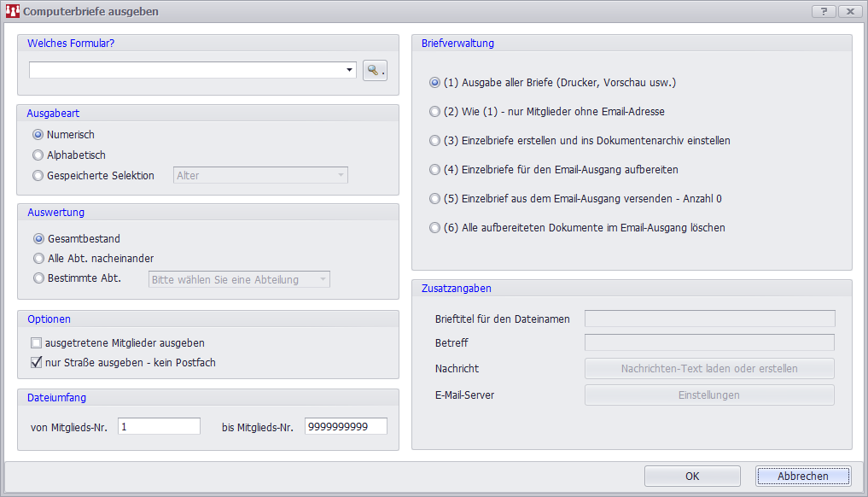Select option (4) Email-Ausgang aufbereiten
The width and height of the screenshot is (868, 497).
tap(434, 170)
